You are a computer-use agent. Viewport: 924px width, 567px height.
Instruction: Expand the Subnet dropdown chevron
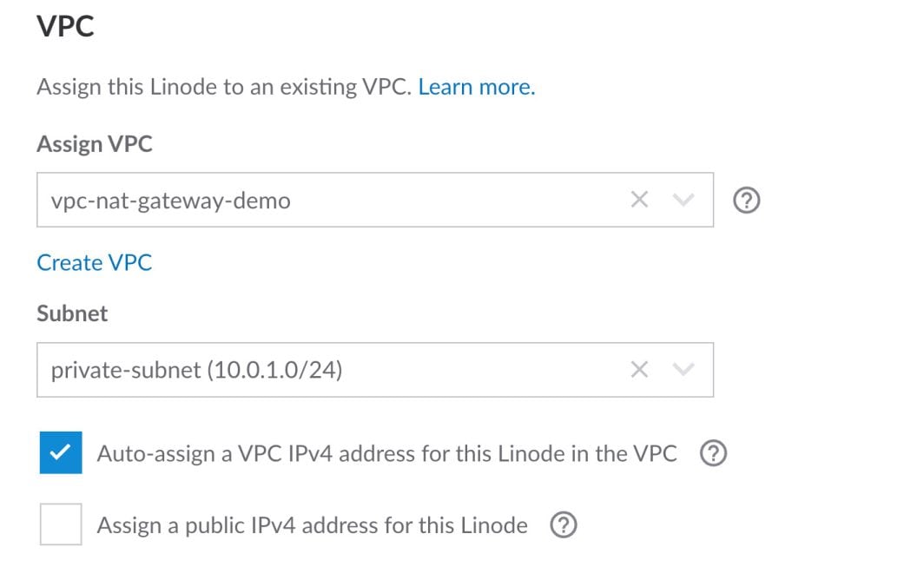(684, 370)
